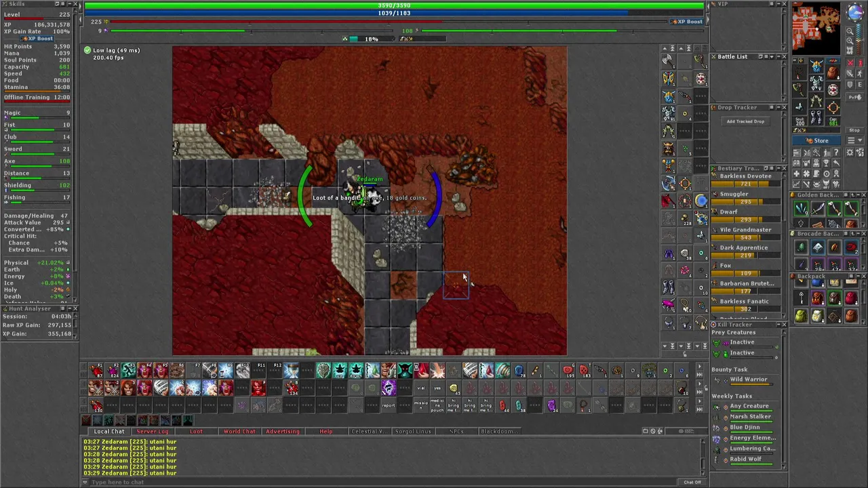The height and width of the screenshot is (488, 868).
Task: Open the World Chat tab
Action: (239, 431)
